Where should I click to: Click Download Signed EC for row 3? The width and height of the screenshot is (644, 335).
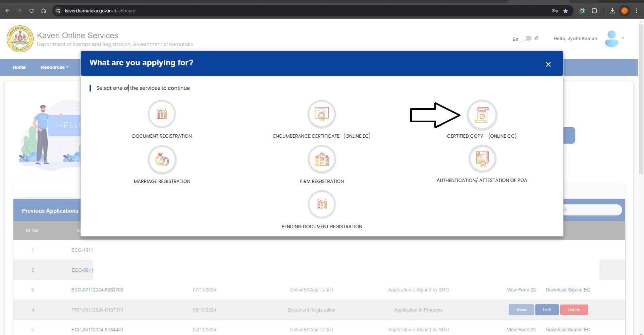(568, 290)
